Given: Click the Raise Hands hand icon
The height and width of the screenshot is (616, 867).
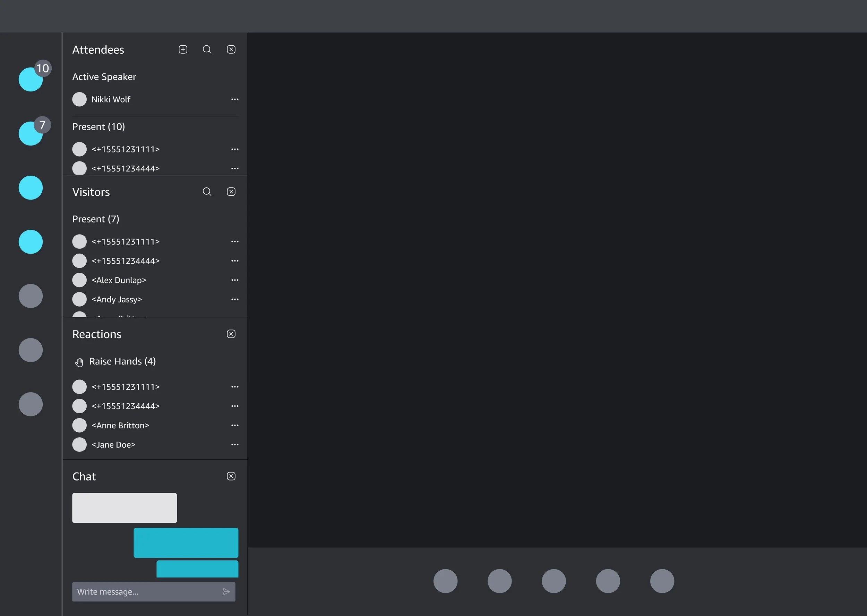Looking at the screenshot, I should pos(79,362).
